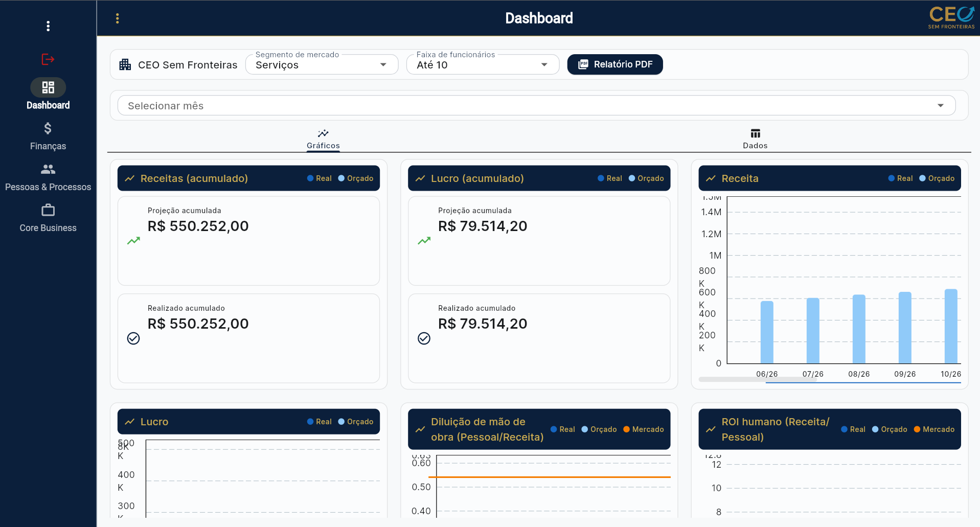
Task: Toggle Real series in Receita chart
Action: point(900,178)
